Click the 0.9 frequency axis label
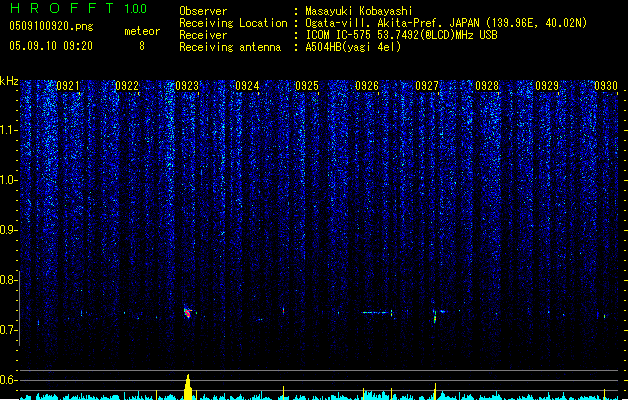 coord(8,230)
